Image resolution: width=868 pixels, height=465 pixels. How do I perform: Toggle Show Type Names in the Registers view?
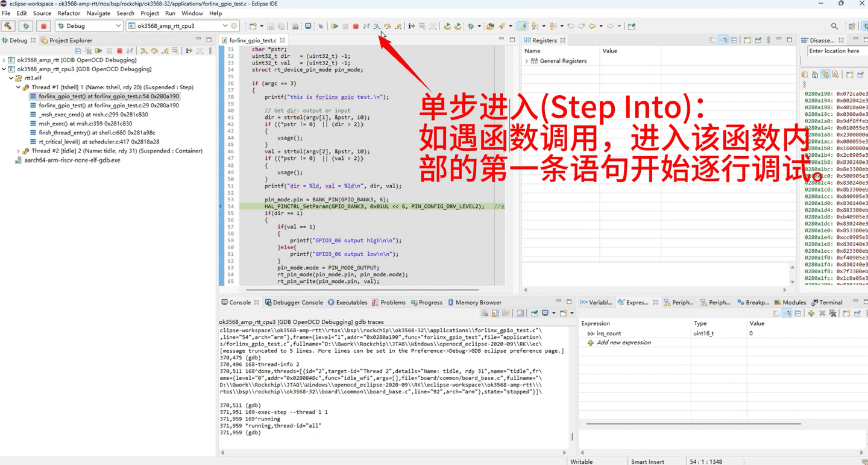coord(712,40)
